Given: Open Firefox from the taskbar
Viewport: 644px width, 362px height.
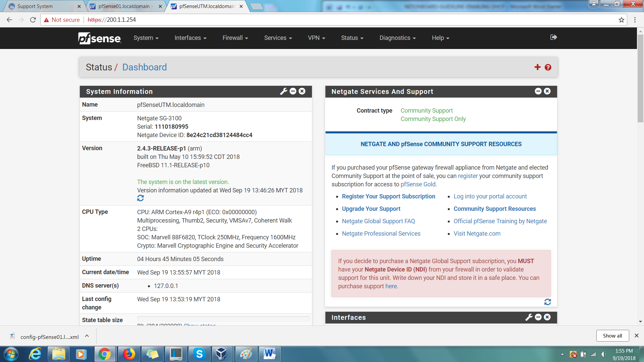Looking at the screenshot, I should (129, 354).
